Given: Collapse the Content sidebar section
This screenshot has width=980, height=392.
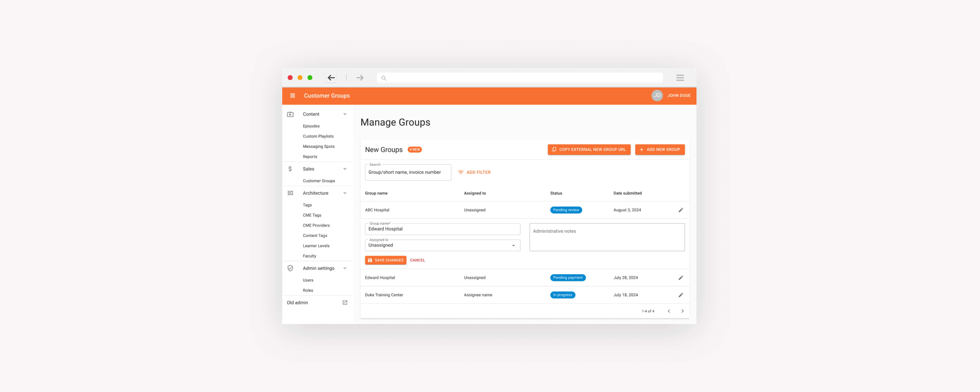Looking at the screenshot, I should click(345, 114).
